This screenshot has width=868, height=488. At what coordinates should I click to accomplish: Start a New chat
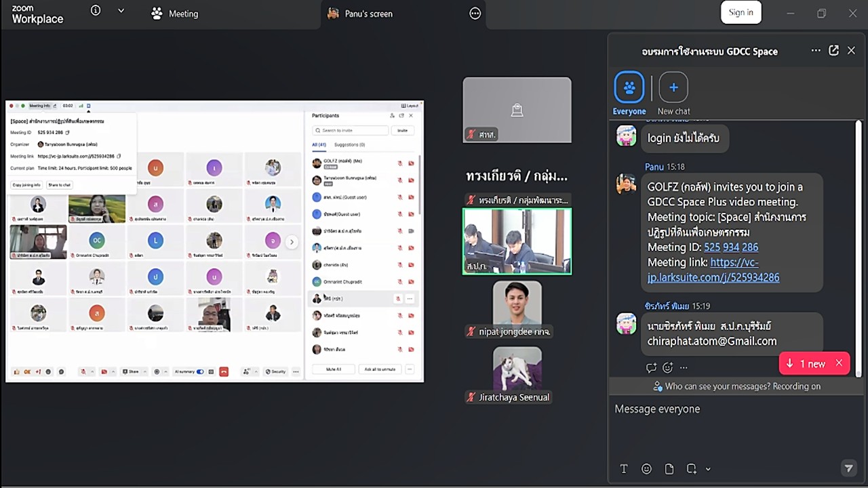coord(673,94)
